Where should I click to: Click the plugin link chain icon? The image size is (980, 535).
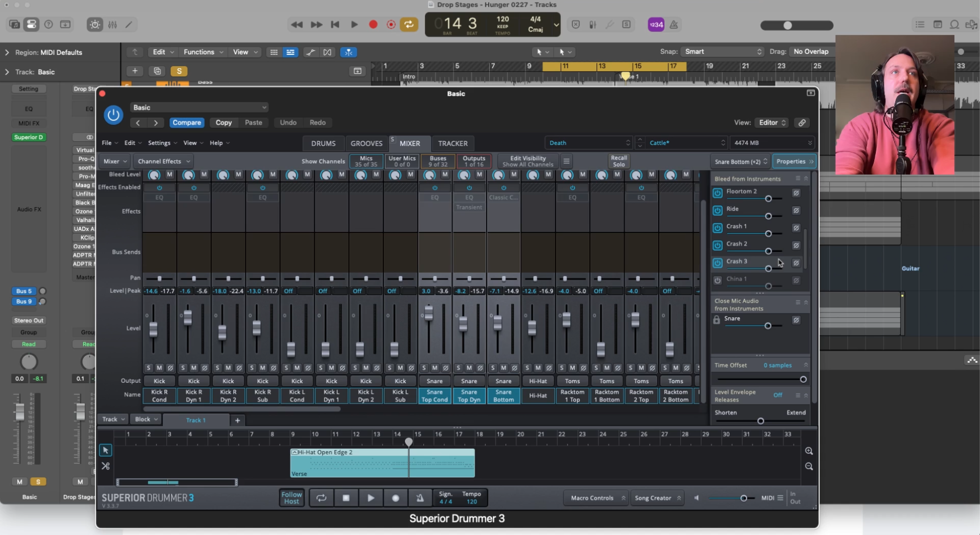pos(802,122)
